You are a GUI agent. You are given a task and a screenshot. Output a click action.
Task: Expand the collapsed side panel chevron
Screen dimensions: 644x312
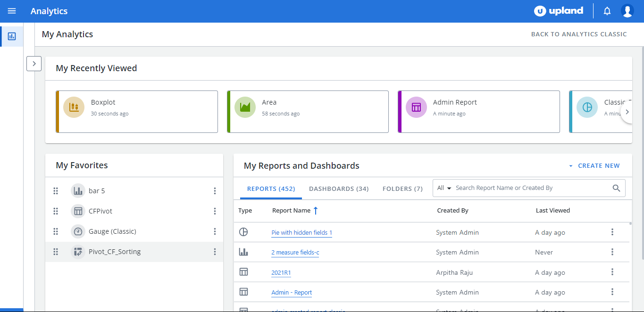tap(34, 64)
